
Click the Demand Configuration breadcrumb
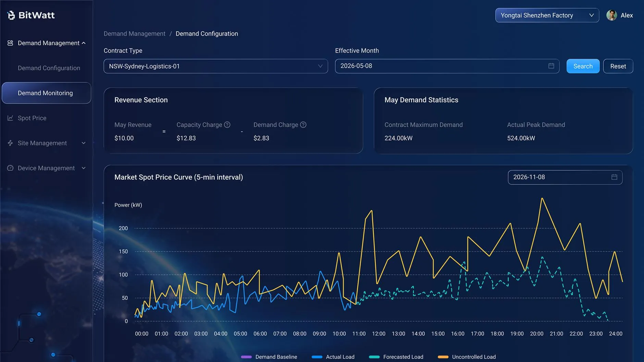point(207,34)
